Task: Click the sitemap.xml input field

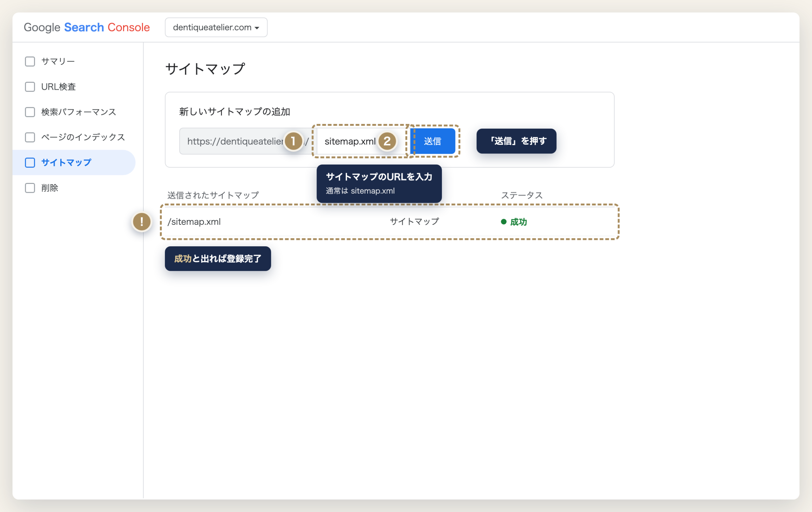Action: tap(363, 141)
